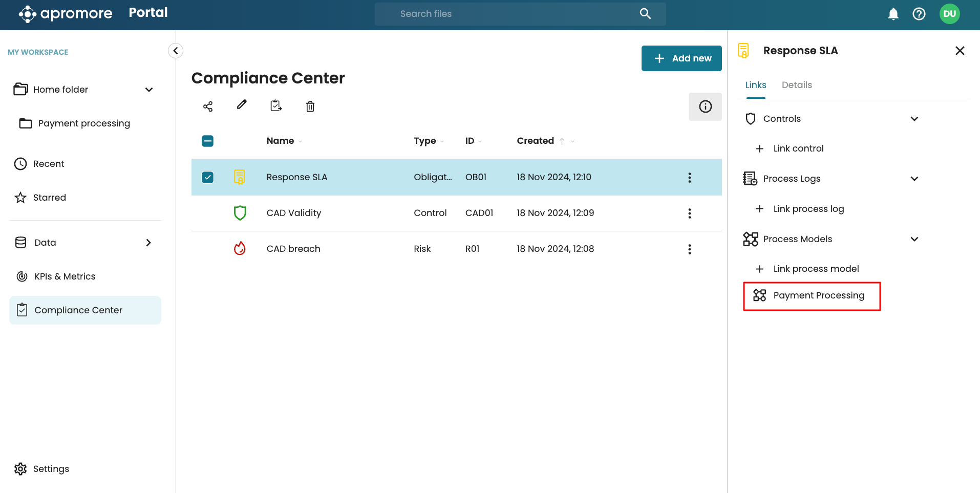The width and height of the screenshot is (980, 493).
Task: Click the Search files input field
Action: (x=512, y=14)
